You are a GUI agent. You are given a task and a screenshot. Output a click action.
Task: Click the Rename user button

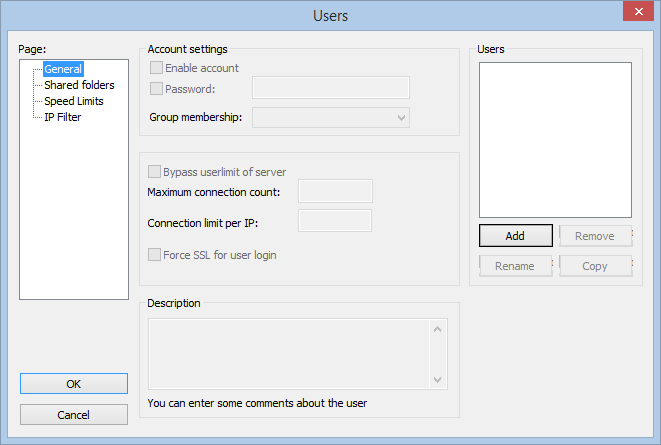(x=515, y=266)
